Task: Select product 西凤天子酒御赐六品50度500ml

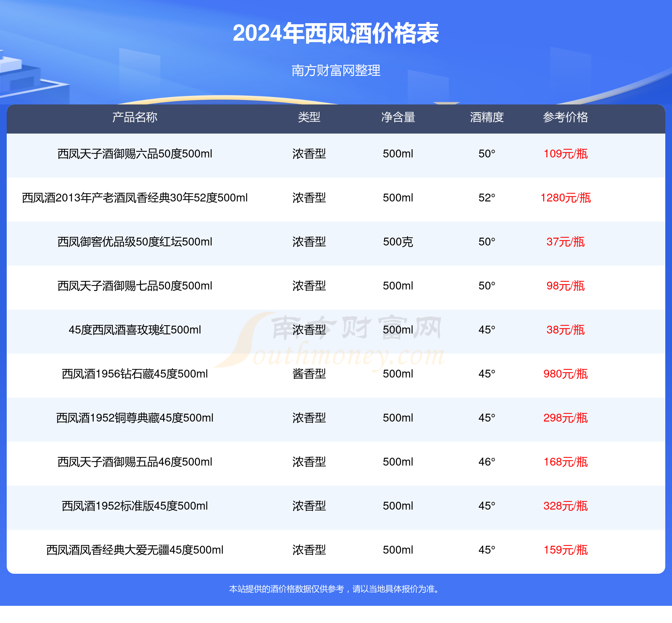Action: [135, 154]
